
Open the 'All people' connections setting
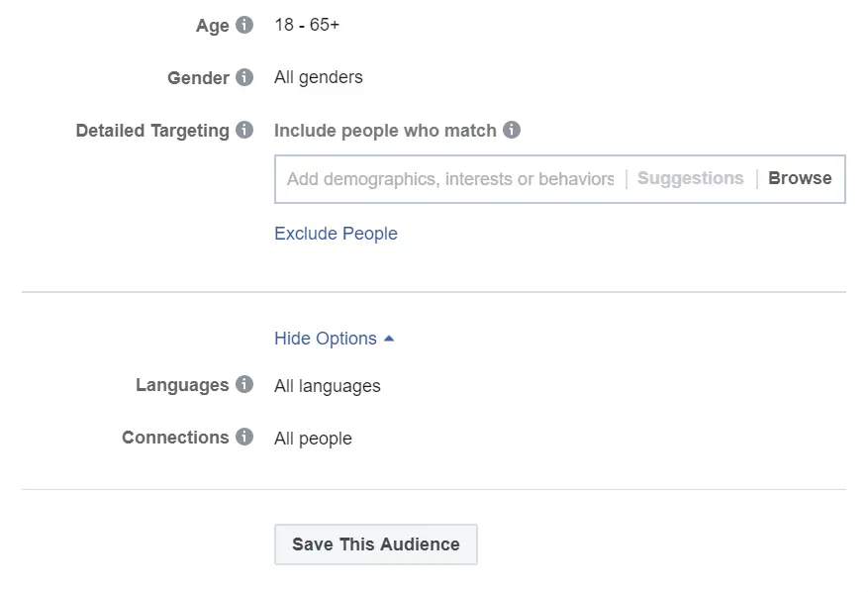coord(313,439)
